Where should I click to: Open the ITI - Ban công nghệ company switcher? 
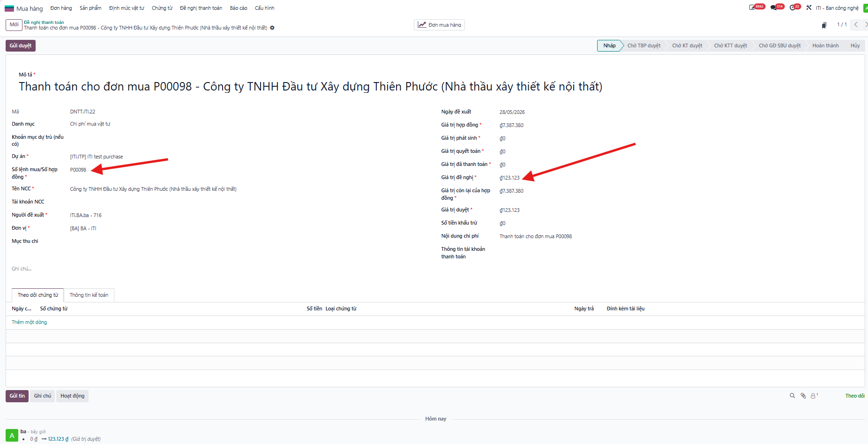[837, 8]
